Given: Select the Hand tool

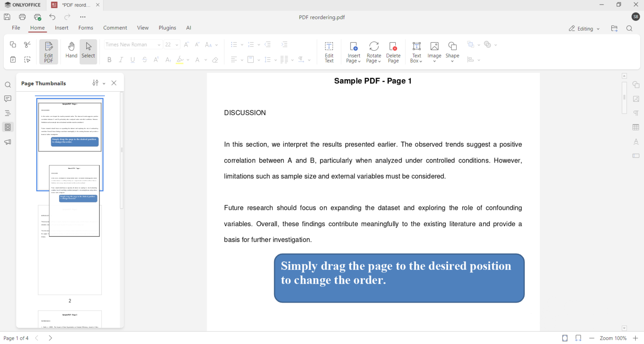Looking at the screenshot, I should (x=71, y=51).
